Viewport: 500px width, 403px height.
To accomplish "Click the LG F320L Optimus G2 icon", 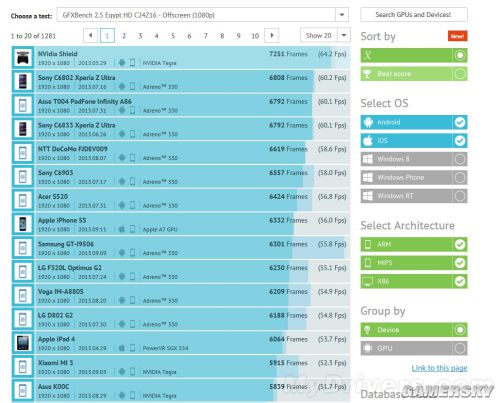I will 23,272.
